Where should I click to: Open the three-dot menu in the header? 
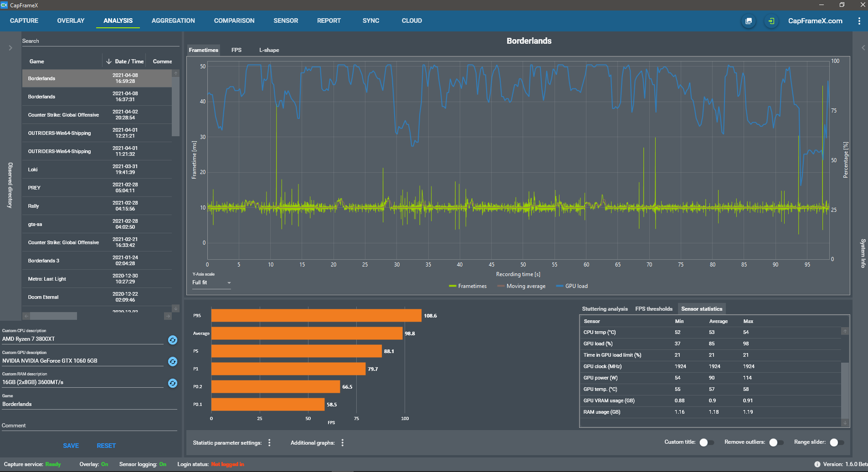click(x=859, y=21)
